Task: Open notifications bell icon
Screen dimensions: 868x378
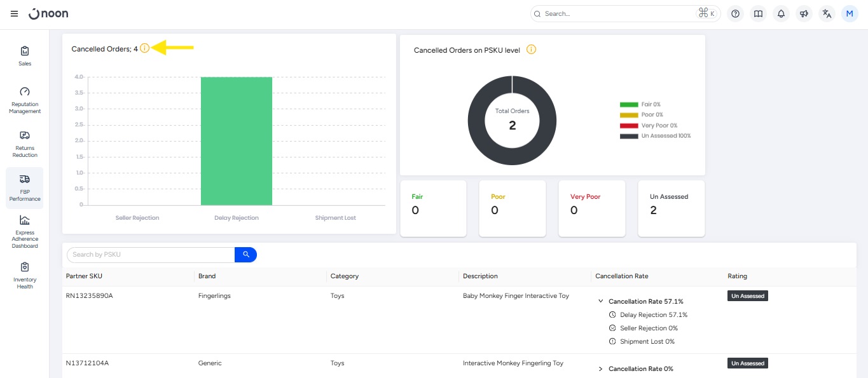Action: [781, 13]
